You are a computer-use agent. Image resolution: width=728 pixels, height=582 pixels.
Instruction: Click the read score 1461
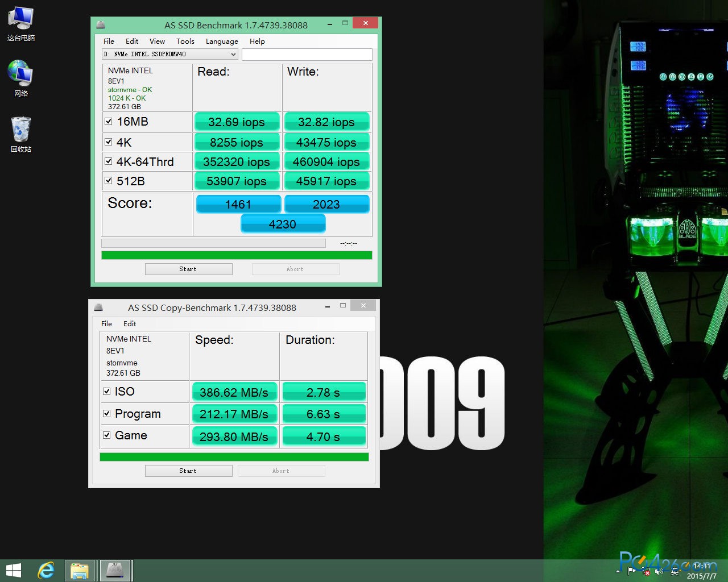coord(238,204)
